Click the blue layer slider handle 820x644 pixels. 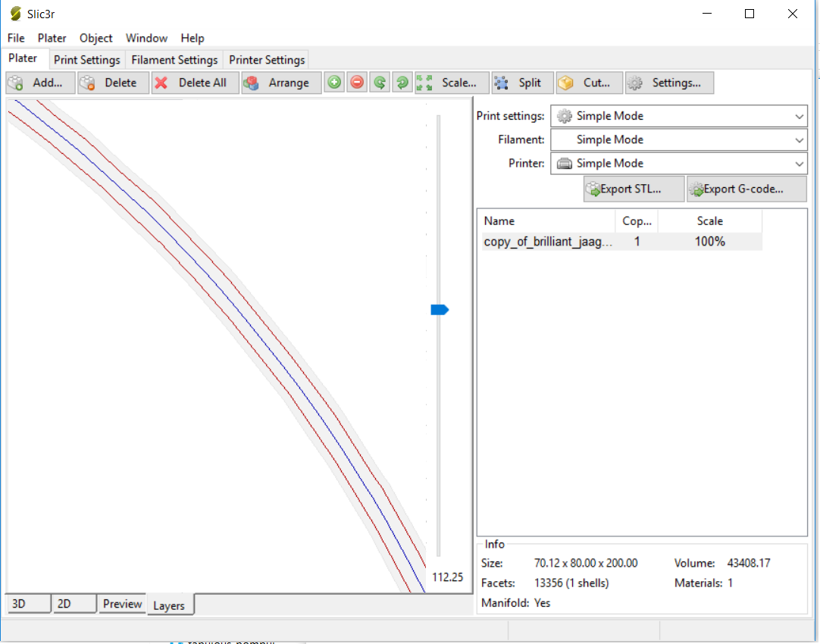pos(440,310)
